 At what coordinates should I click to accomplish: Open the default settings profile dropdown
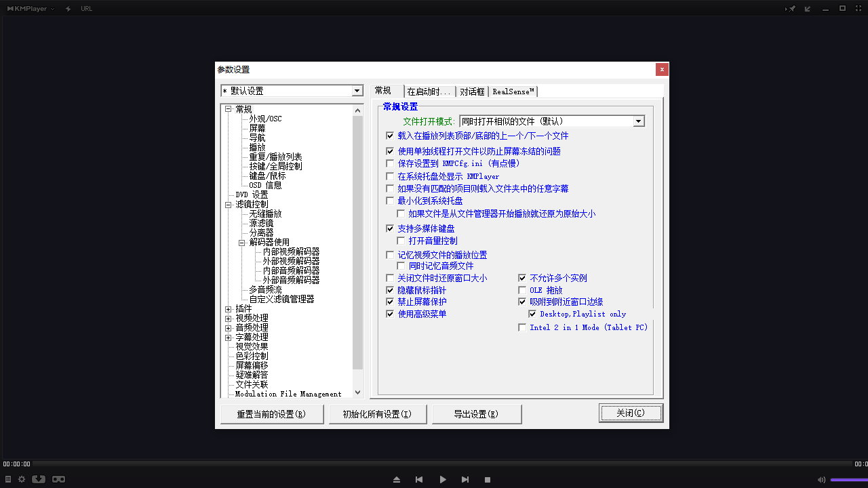point(357,90)
